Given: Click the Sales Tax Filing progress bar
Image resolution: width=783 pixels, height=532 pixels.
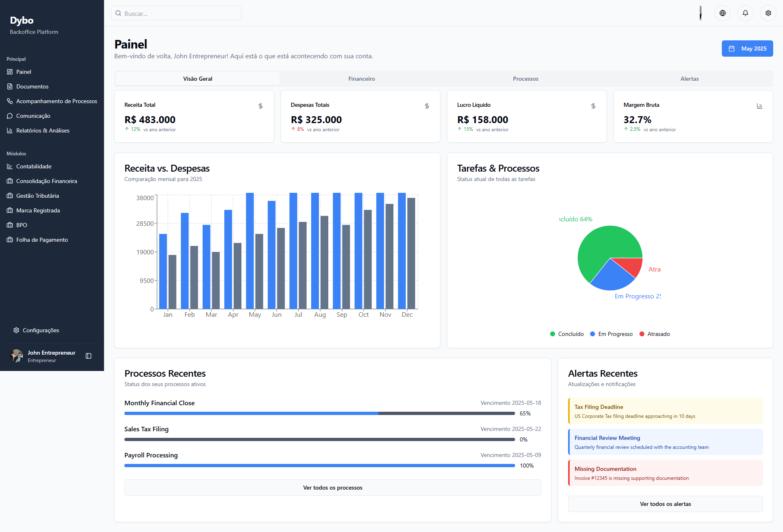Looking at the screenshot, I should pos(320,439).
